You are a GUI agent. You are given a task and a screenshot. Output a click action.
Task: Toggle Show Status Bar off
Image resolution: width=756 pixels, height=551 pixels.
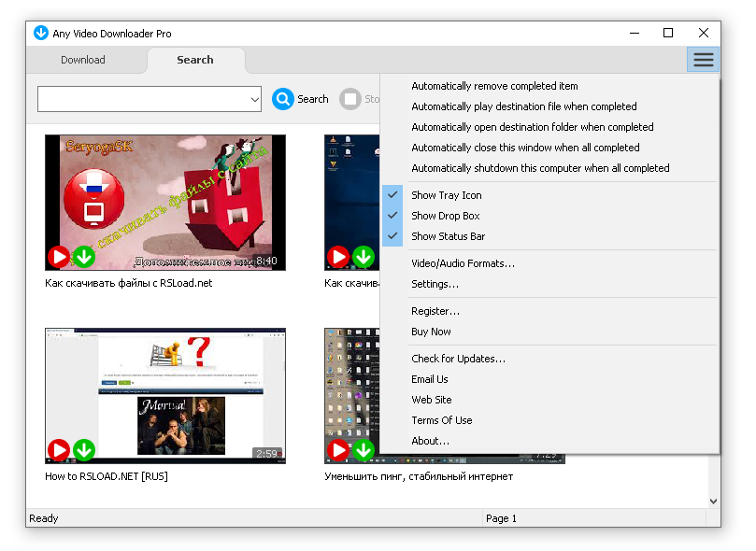point(449,236)
